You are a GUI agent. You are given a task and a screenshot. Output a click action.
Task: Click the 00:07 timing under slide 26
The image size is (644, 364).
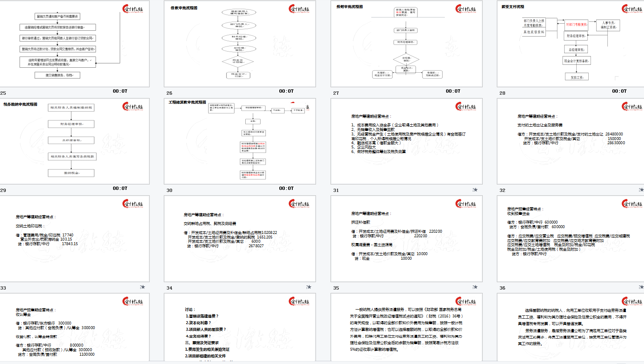click(x=286, y=91)
